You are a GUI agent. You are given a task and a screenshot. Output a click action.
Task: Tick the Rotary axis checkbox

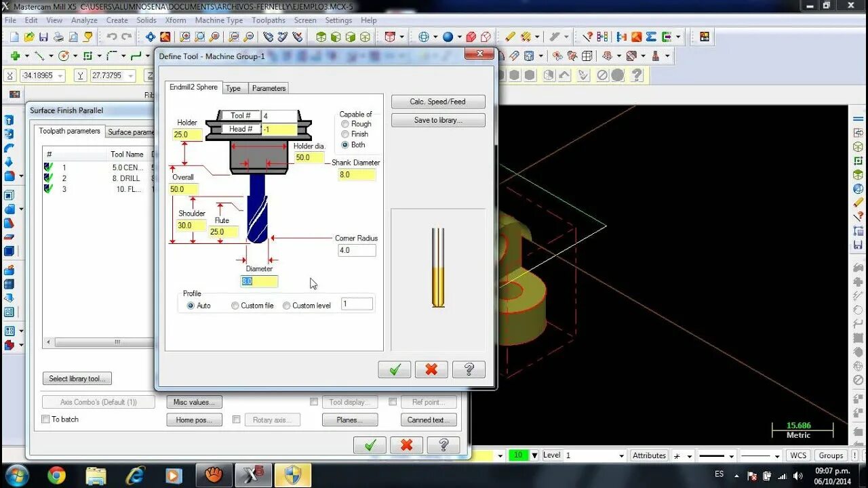tap(237, 420)
